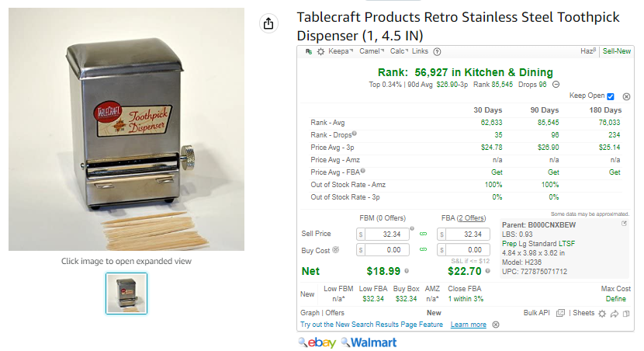644x351 pixels.
Task: Open the FBA 2 Offers link
Action: pos(463,218)
